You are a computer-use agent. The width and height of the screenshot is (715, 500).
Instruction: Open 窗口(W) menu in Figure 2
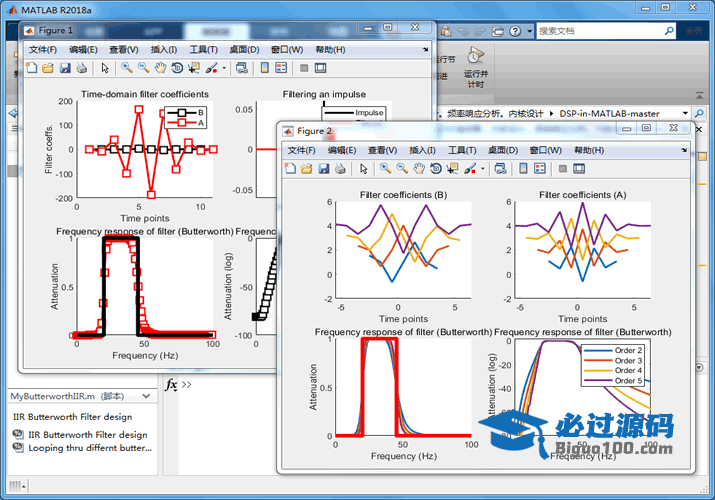pos(545,150)
